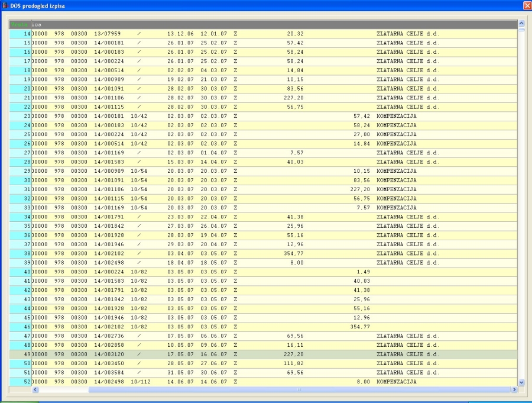Click the vertical scrollbar thumb at top

pos(521,29)
